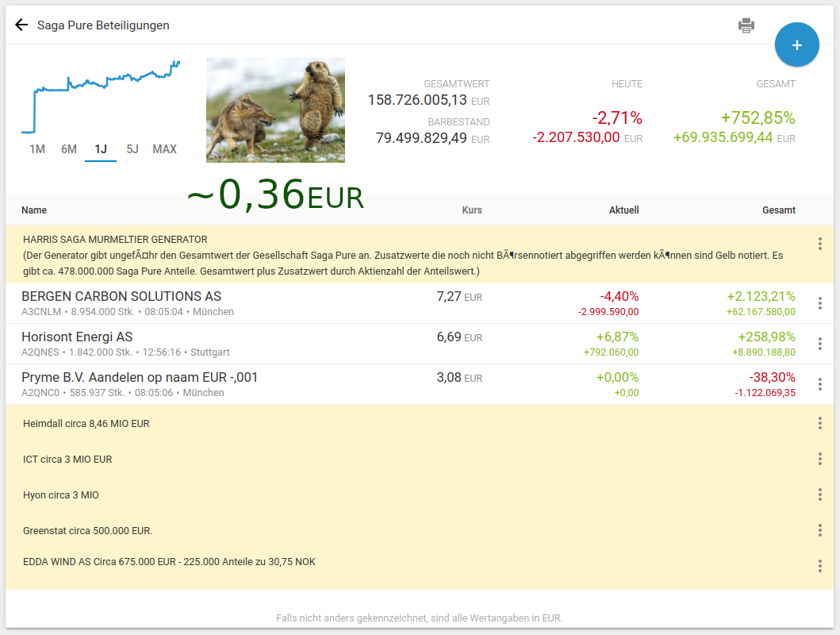The height and width of the screenshot is (635, 840).
Task: Open options menu for EDDA WIND note
Action: pyautogui.click(x=819, y=566)
